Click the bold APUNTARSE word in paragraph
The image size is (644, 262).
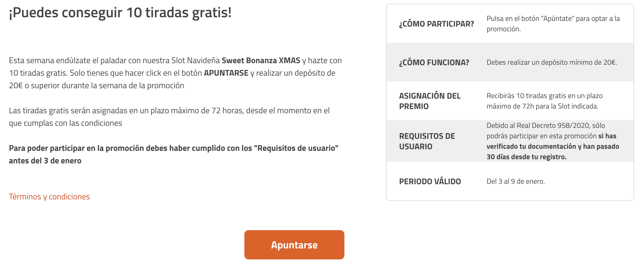(226, 73)
